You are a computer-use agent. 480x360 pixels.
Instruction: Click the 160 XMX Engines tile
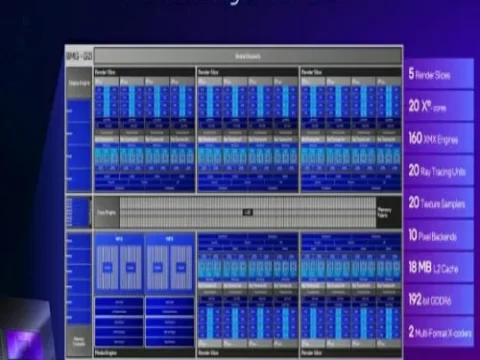[x=439, y=138]
